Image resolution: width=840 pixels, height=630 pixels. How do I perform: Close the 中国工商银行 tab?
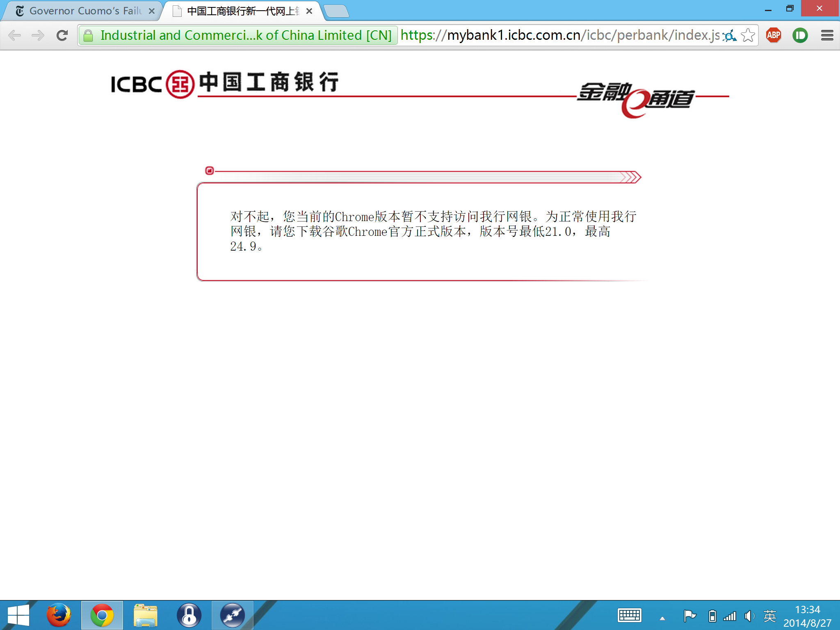click(309, 11)
